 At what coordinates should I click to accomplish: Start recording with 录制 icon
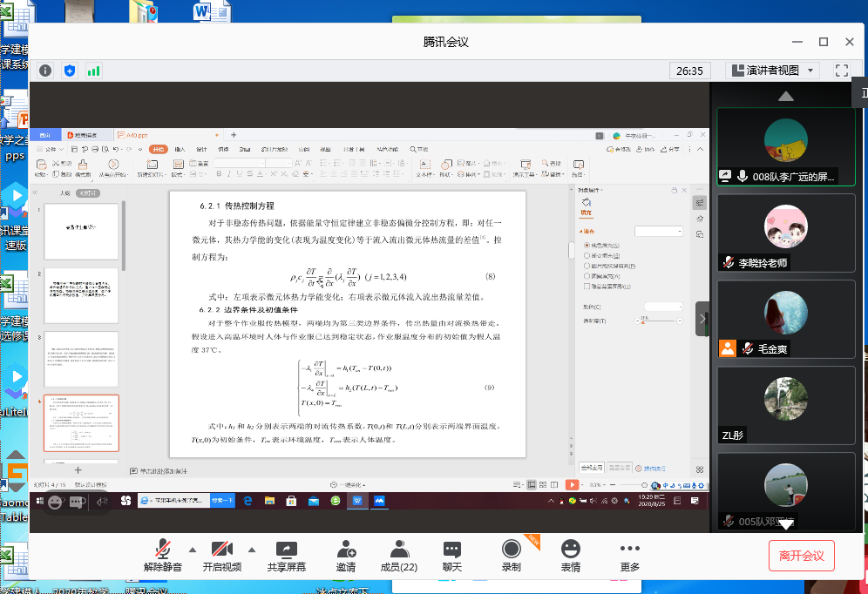(x=511, y=555)
